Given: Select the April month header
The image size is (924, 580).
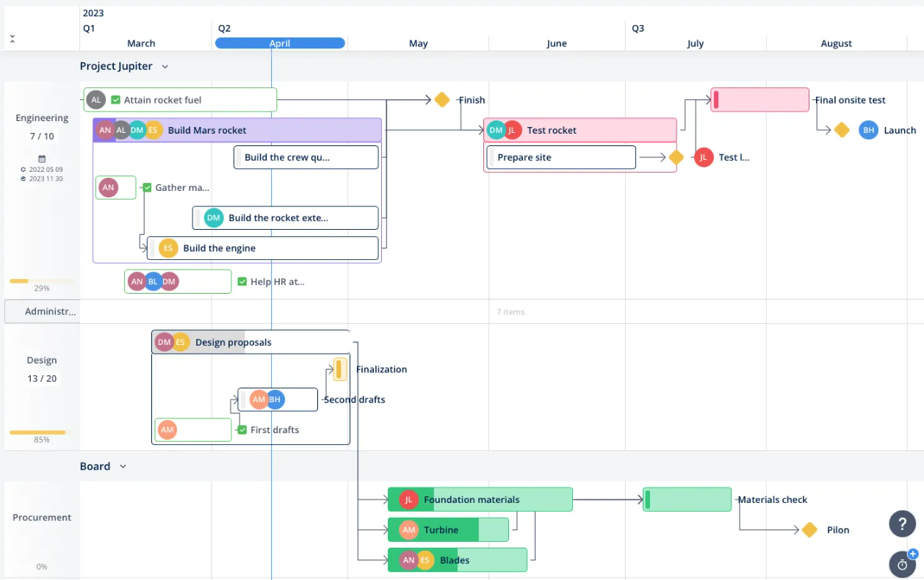Looking at the screenshot, I should coord(280,43).
